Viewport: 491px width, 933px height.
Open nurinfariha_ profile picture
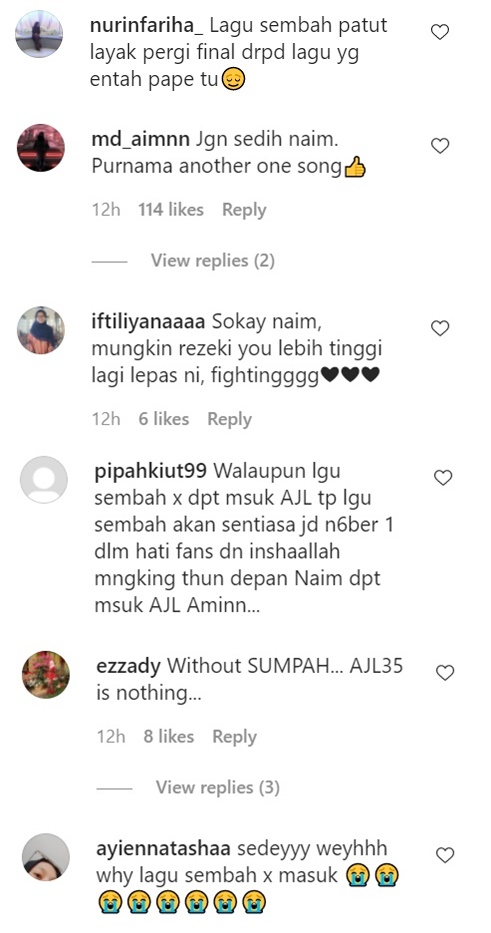(x=39, y=33)
